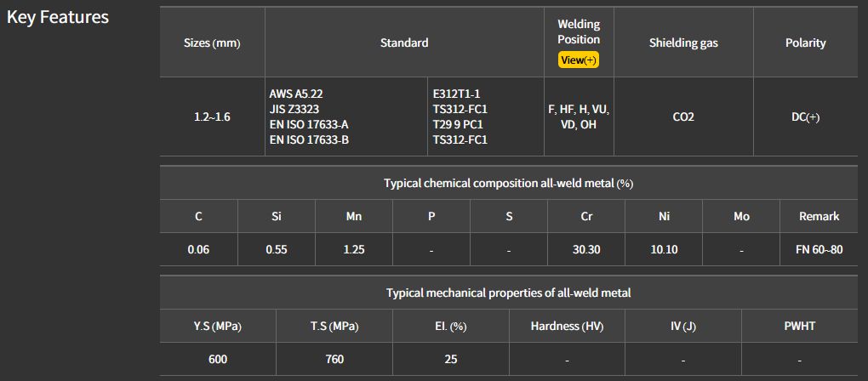868x381 pixels.
Task: Select the Sizes (mm) column header
Action: [212, 43]
